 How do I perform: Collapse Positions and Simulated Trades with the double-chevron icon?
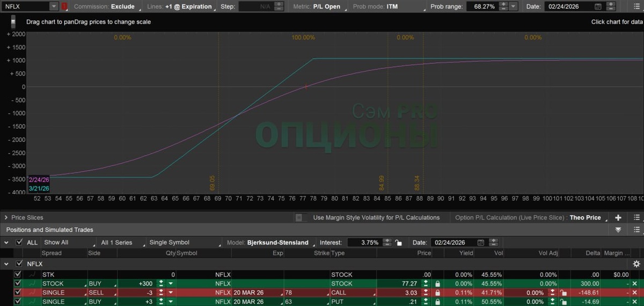(x=618, y=230)
